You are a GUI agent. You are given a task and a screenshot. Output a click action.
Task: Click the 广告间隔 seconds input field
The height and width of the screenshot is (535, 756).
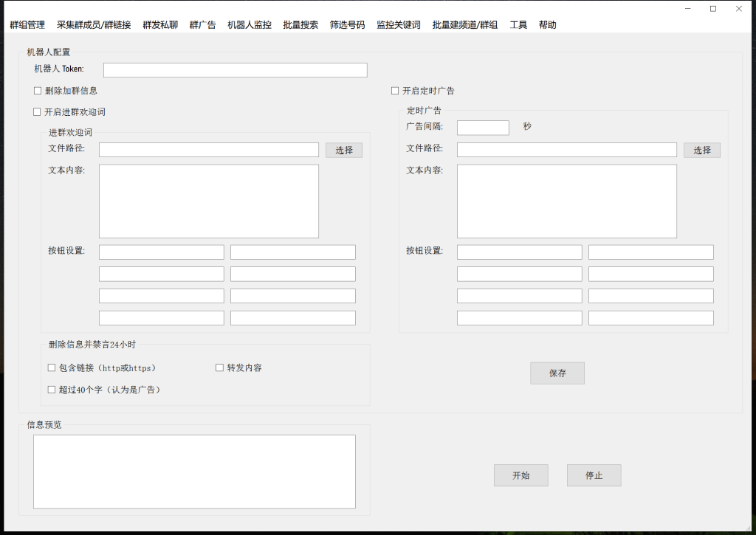tap(482, 127)
